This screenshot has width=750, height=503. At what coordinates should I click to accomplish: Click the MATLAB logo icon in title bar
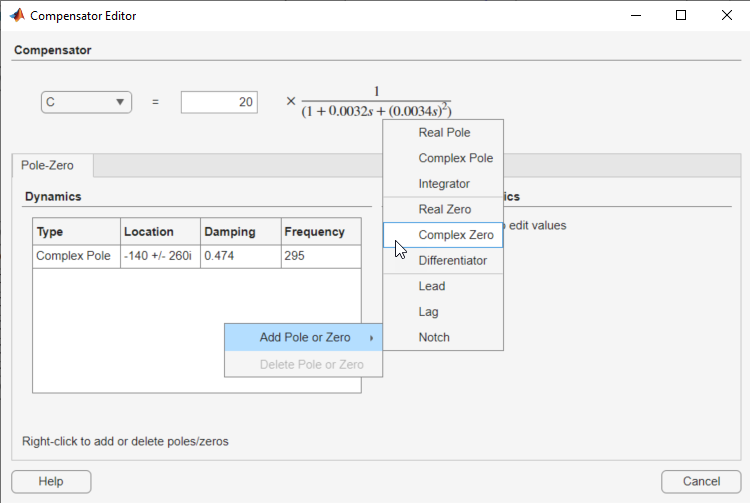pyautogui.click(x=17, y=16)
